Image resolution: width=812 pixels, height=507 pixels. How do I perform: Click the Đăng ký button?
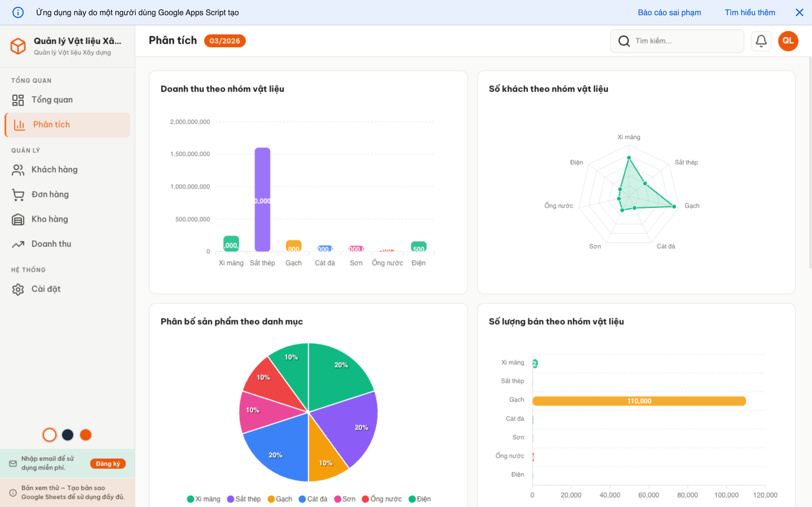pos(108,463)
